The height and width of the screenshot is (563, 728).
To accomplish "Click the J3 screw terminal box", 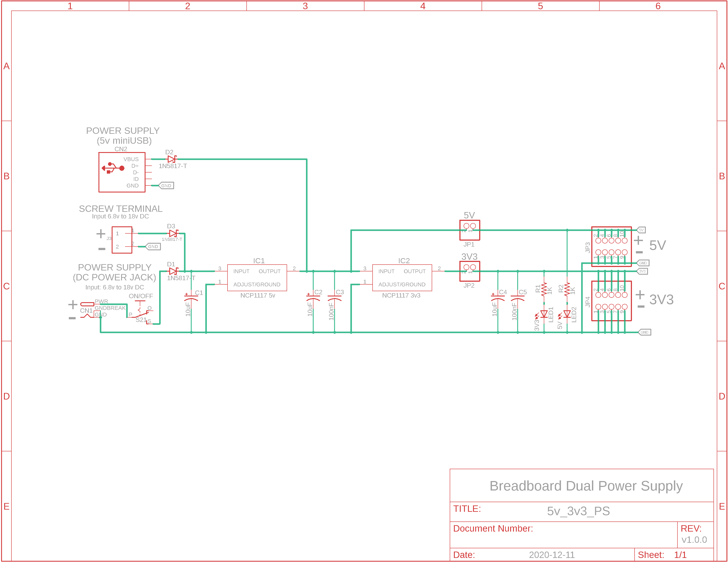I will (x=122, y=240).
